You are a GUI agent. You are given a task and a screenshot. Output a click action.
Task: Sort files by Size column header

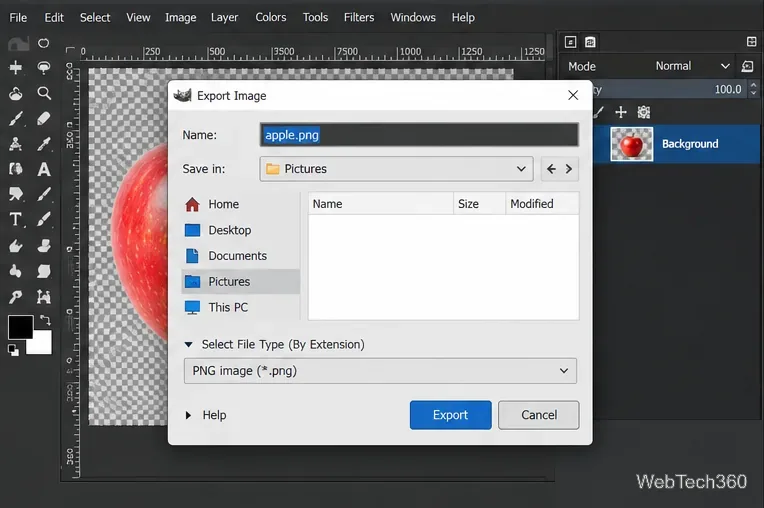pyautogui.click(x=479, y=204)
